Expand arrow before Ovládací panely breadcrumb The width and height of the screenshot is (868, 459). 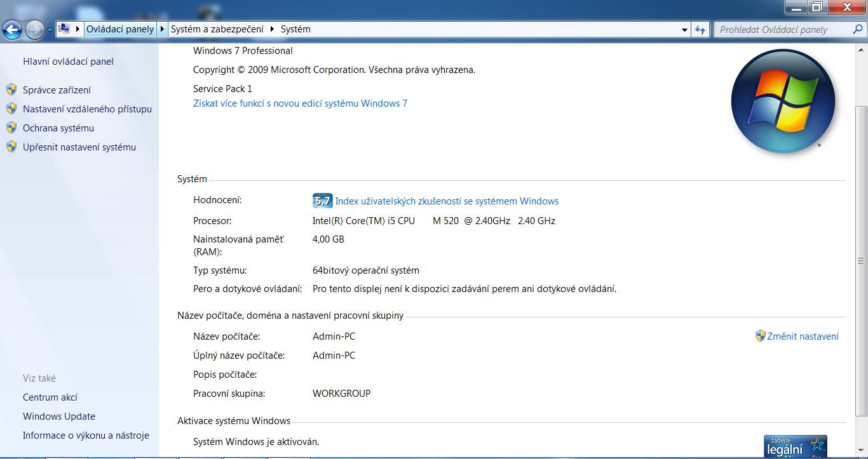78,29
